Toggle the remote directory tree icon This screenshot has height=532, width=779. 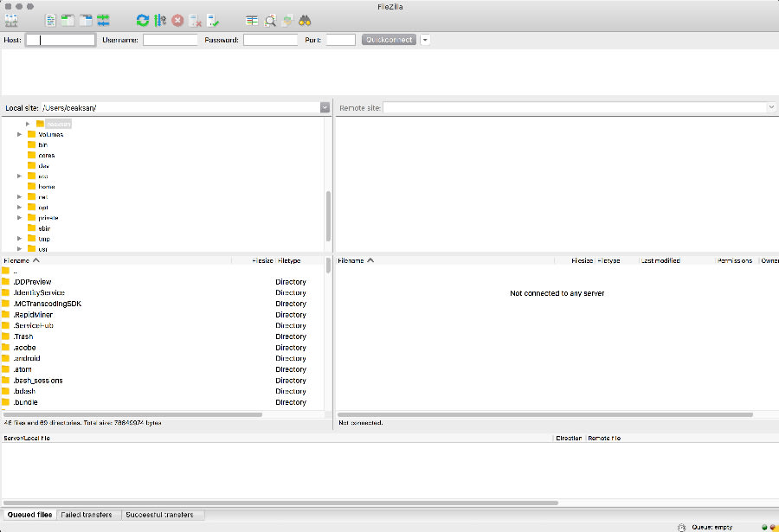click(86, 21)
